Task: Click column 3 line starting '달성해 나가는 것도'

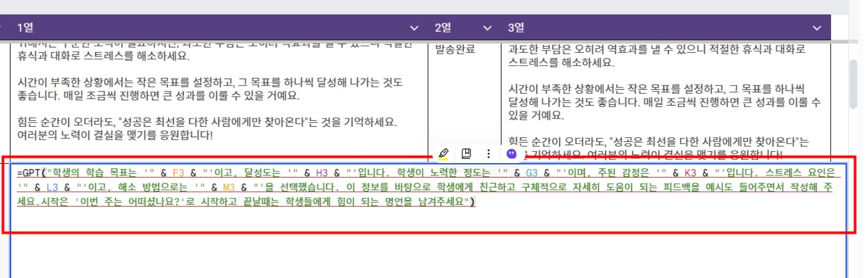Action: pos(664,101)
